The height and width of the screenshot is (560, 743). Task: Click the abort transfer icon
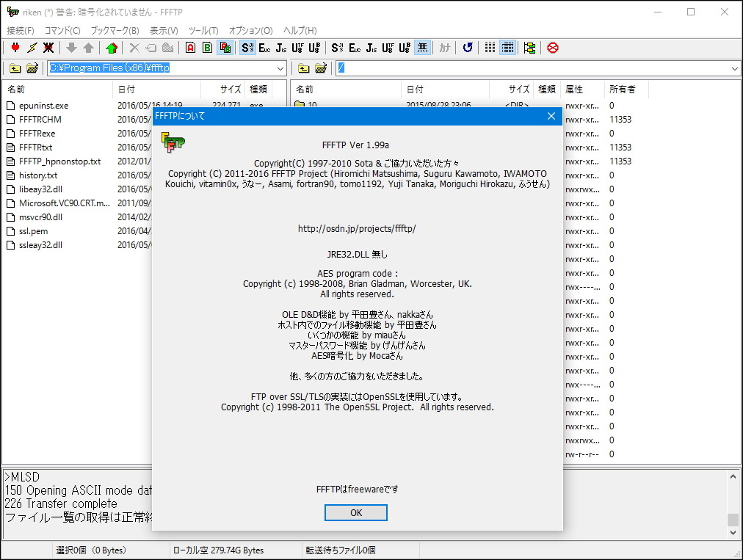pos(551,47)
